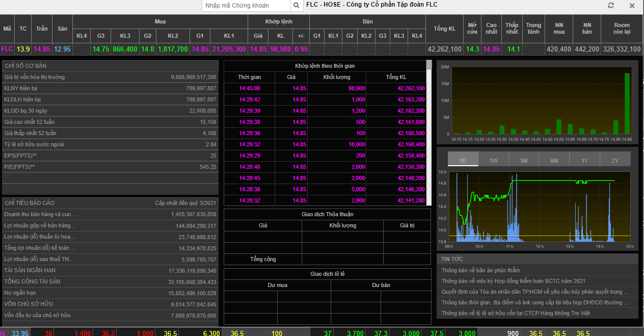Click the P/E(FPTS)** value 545.25
The width and height of the screenshot is (644, 336).
(x=208, y=167)
